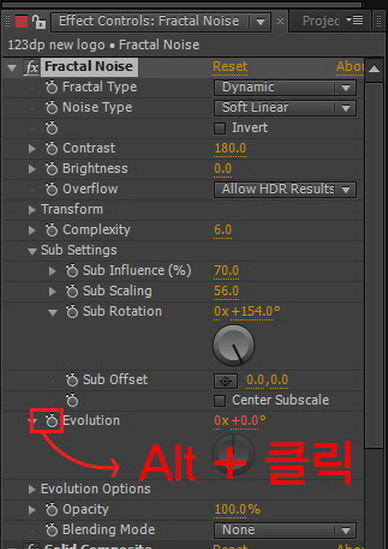This screenshot has width=388, height=549.
Task: Click the Complexity stopwatch icon
Action: tap(51, 230)
